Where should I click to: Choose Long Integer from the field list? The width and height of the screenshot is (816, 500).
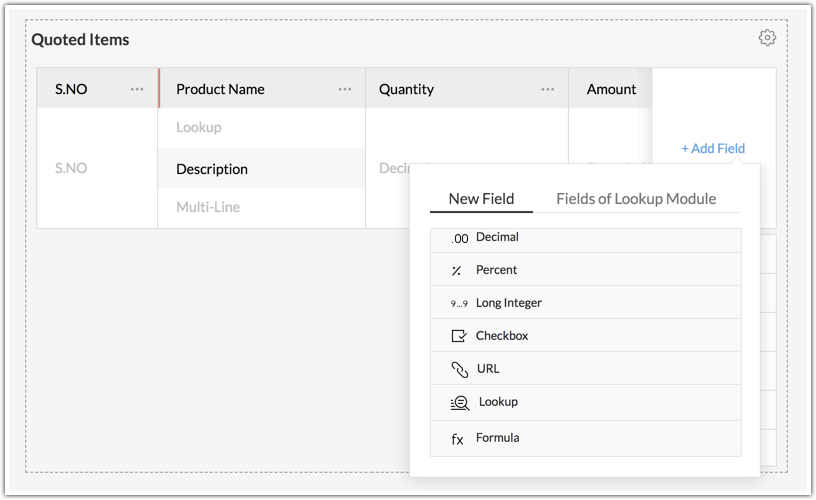tap(509, 303)
